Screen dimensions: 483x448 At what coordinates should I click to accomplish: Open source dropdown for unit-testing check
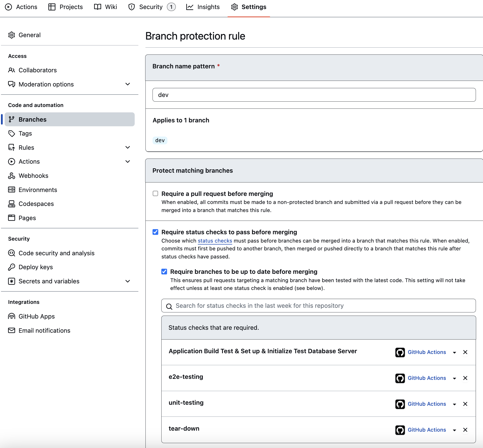pyautogui.click(x=454, y=404)
